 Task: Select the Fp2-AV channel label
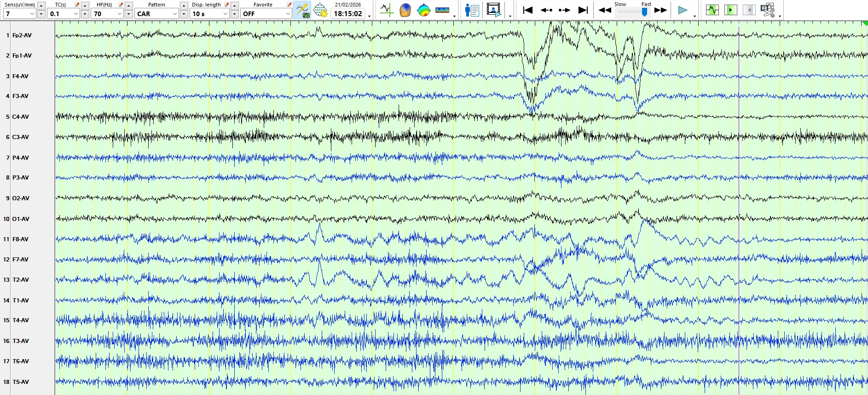coord(22,35)
